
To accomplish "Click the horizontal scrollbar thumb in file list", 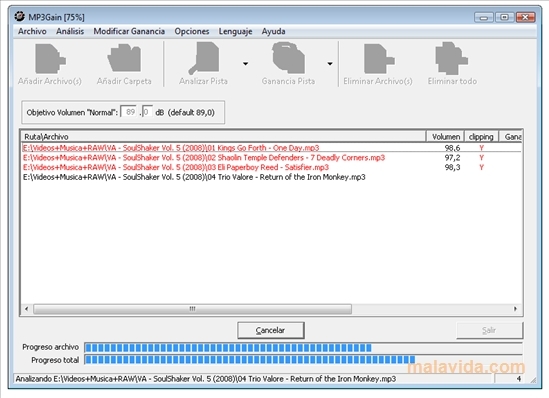I will click(x=192, y=309).
